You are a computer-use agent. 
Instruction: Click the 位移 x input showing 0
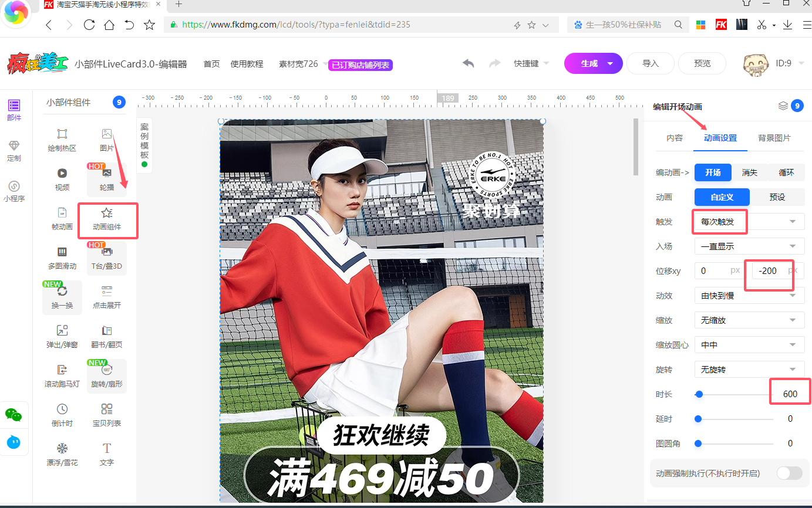tap(720, 271)
